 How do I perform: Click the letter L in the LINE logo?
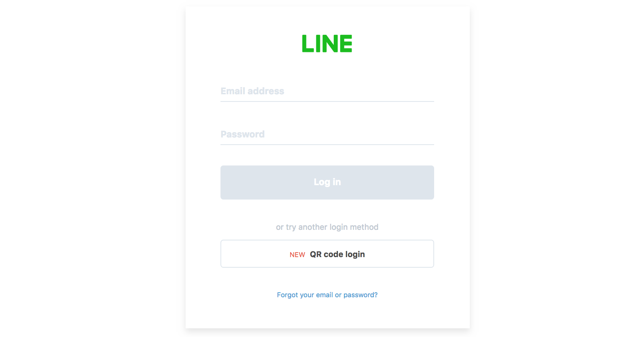pos(308,44)
